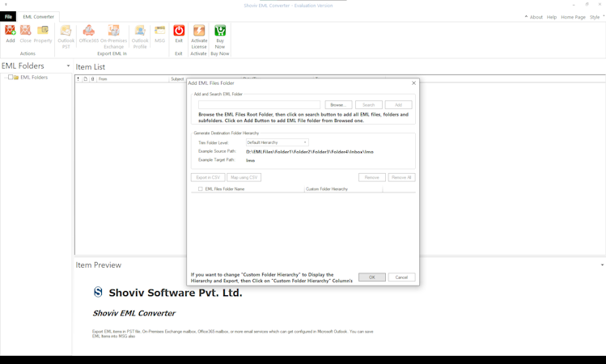This screenshot has width=606, height=364.
Task: Switch to the EML Converter tab
Action: (x=38, y=17)
